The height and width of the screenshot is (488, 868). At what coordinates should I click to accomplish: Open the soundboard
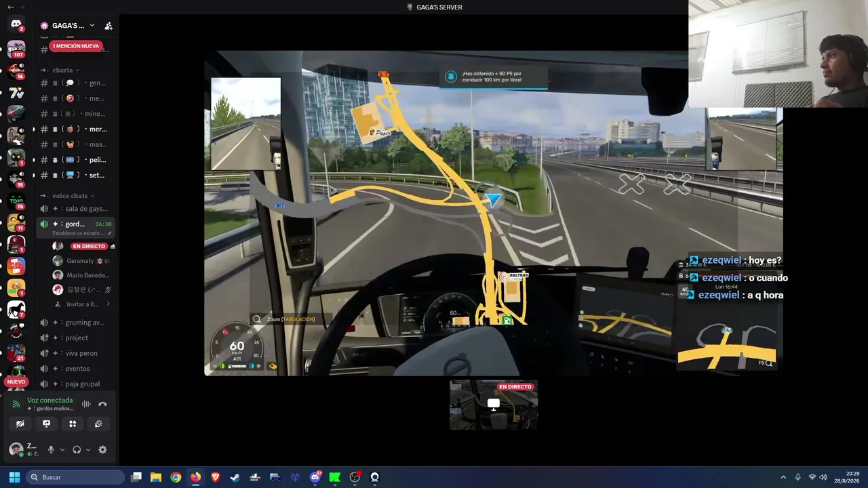click(98, 424)
